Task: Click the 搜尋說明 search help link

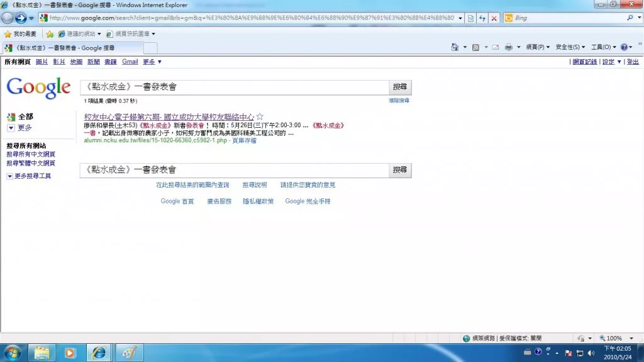Action: (x=254, y=185)
